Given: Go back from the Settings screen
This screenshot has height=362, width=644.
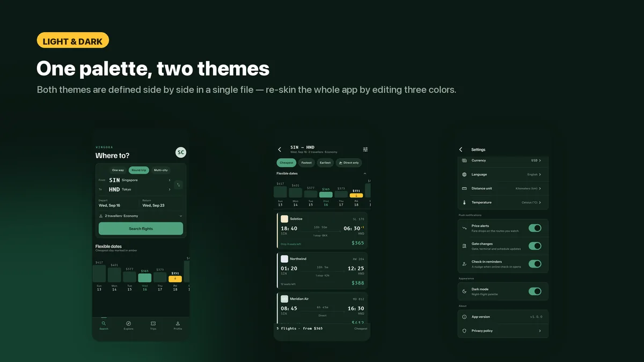Looking at the screenshot, I should coord(461,150).
